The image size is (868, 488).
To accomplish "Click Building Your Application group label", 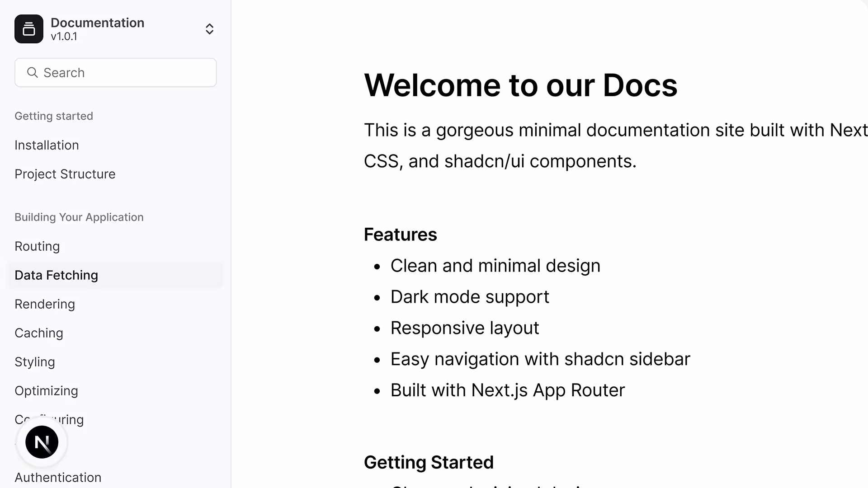I will (x=79, y=217).
